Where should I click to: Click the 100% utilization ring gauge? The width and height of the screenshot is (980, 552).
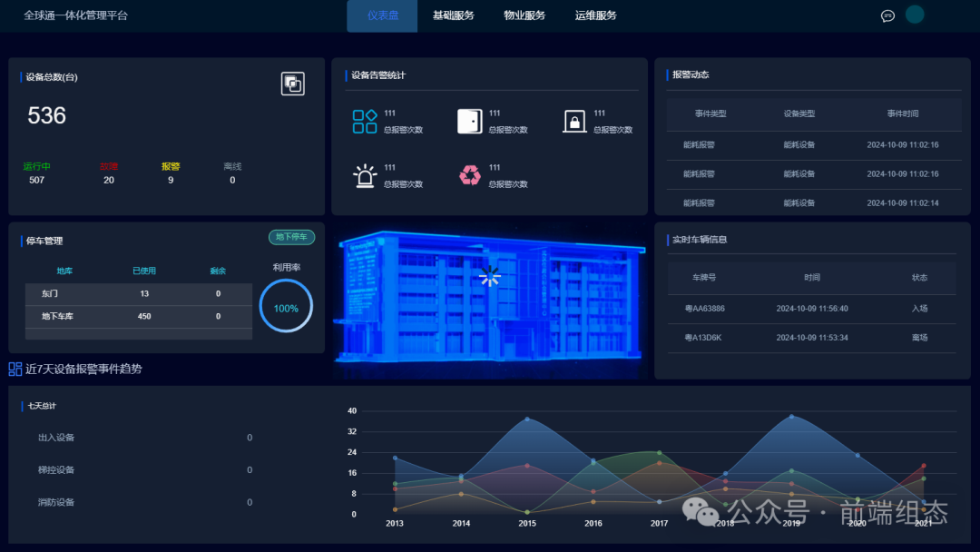coord(286,306)
